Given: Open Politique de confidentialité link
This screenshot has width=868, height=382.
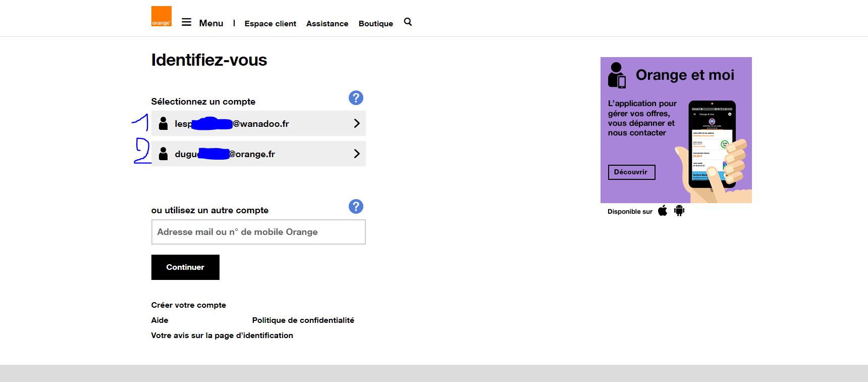Looking at the screenshot, I should coord(303,320).
